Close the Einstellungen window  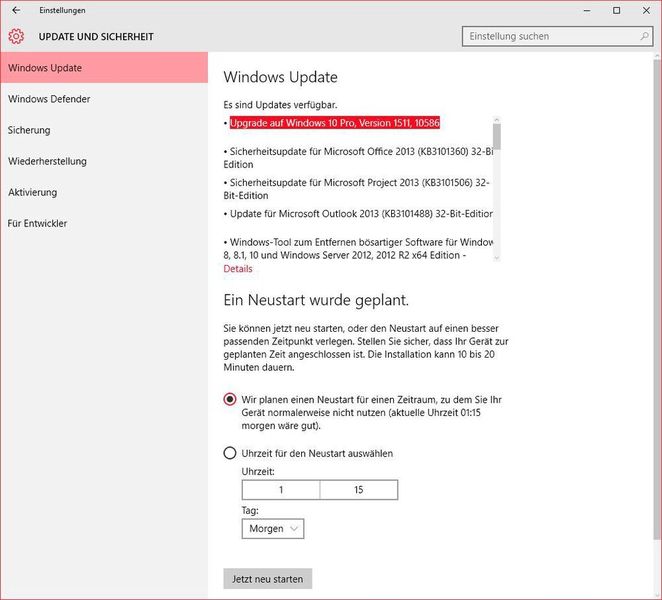click(x=646, y=11)
